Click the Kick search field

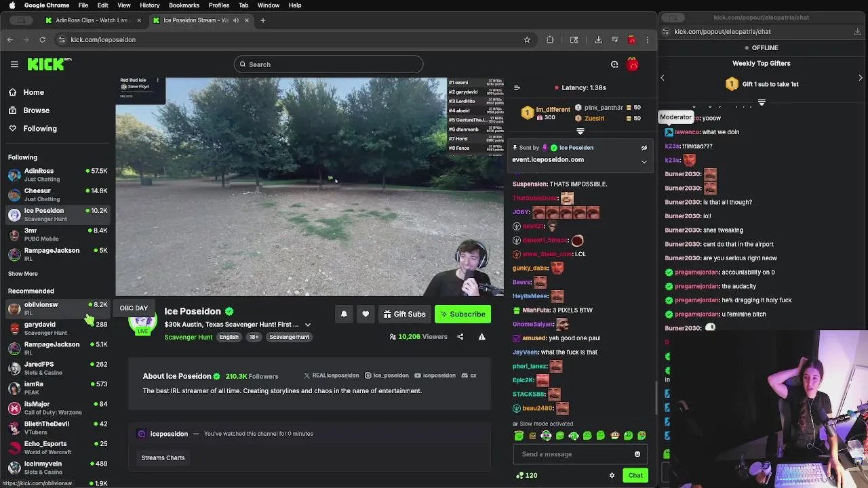click(329, 64)
